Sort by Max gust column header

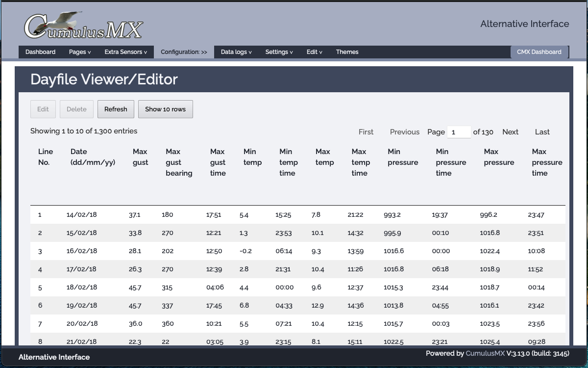(140, 157)
